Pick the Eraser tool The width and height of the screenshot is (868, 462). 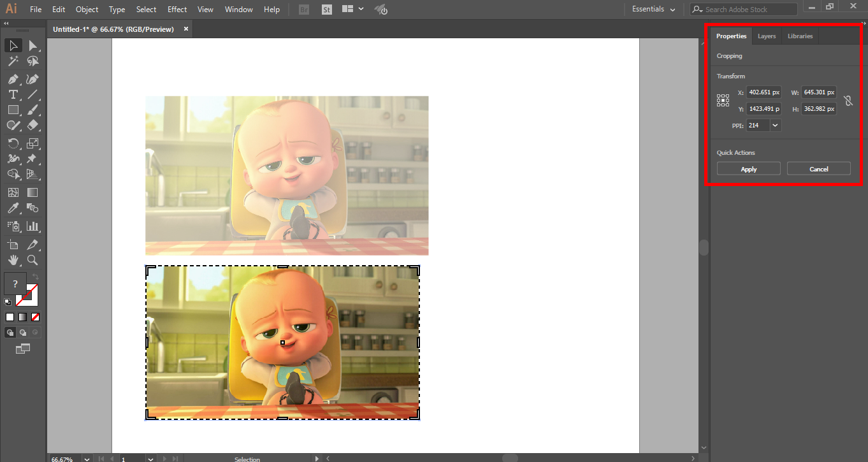tap(33, 125)
